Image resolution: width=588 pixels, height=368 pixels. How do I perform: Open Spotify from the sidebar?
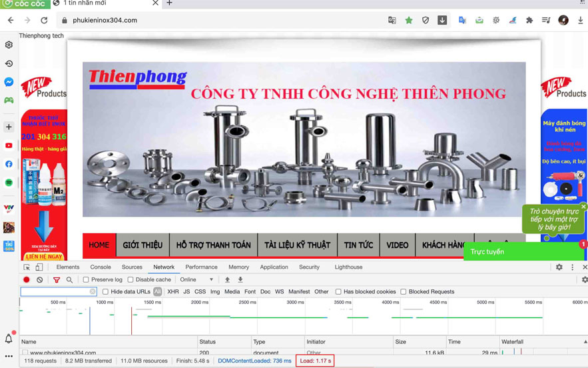coord(9,183)
